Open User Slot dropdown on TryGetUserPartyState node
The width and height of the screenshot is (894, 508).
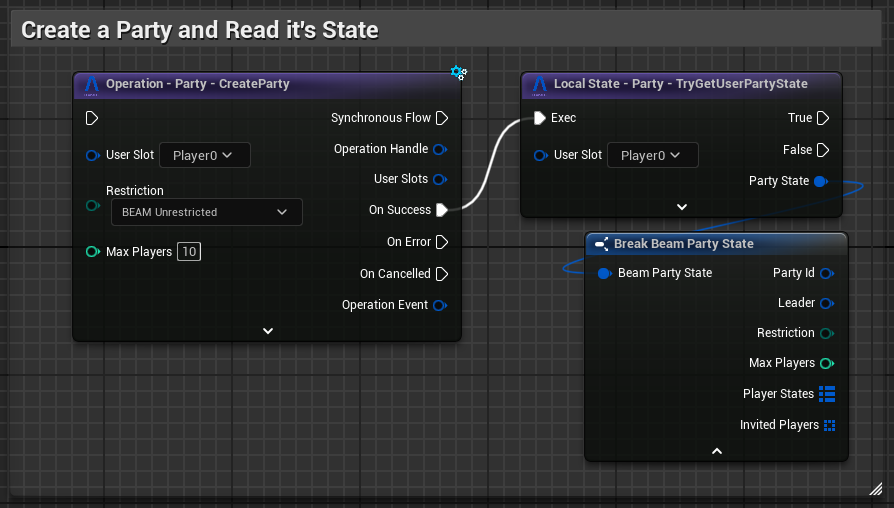652,155
